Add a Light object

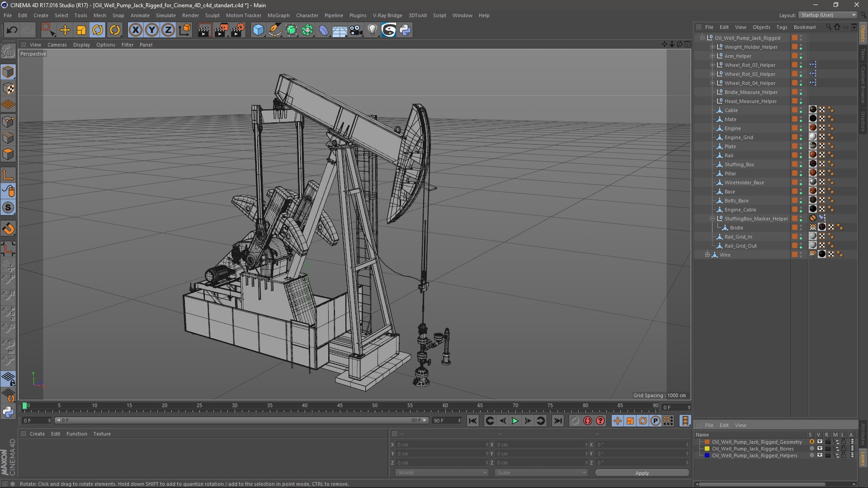[x=372, y=30]
